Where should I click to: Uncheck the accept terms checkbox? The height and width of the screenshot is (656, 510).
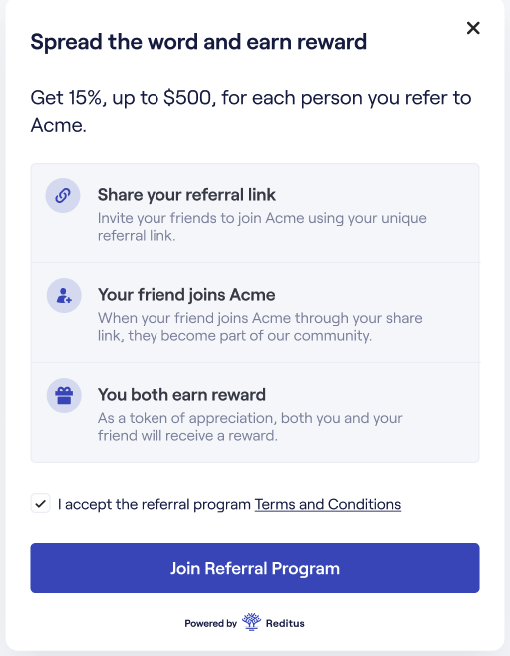[41, 503]
